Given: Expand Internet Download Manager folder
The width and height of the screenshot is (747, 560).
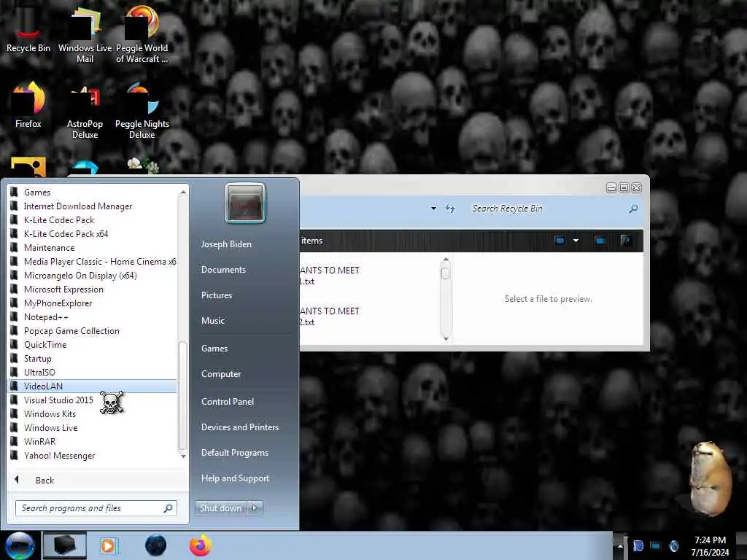Looking at the screenshot, I should pyautogui.click(x=93, y=206).
